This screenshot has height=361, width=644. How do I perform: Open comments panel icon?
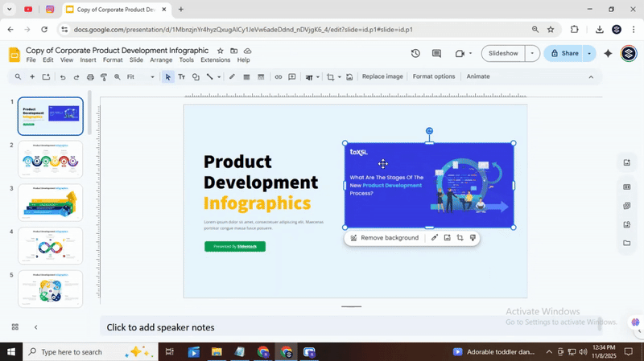pyautogui.click(x=436, y=54)
